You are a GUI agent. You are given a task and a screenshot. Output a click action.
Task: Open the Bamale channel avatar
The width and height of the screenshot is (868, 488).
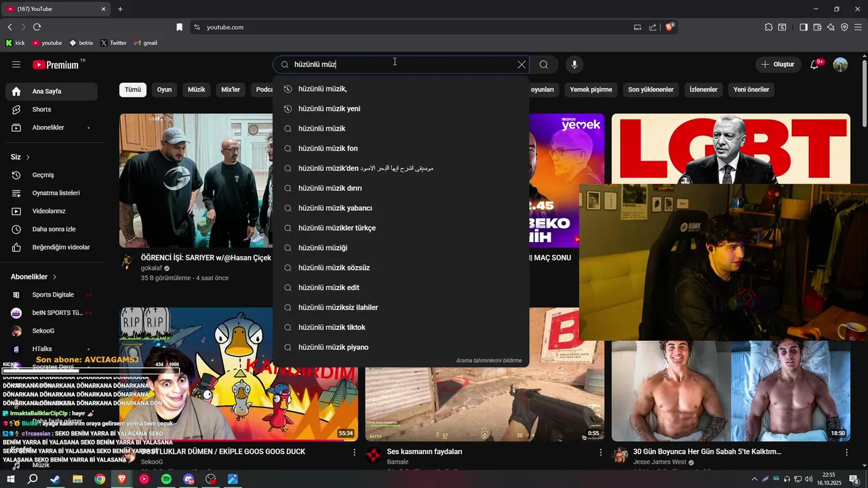373,455
